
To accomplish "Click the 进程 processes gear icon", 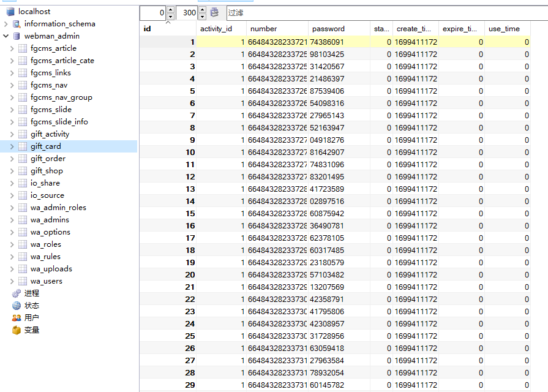I will coord(17,293).
